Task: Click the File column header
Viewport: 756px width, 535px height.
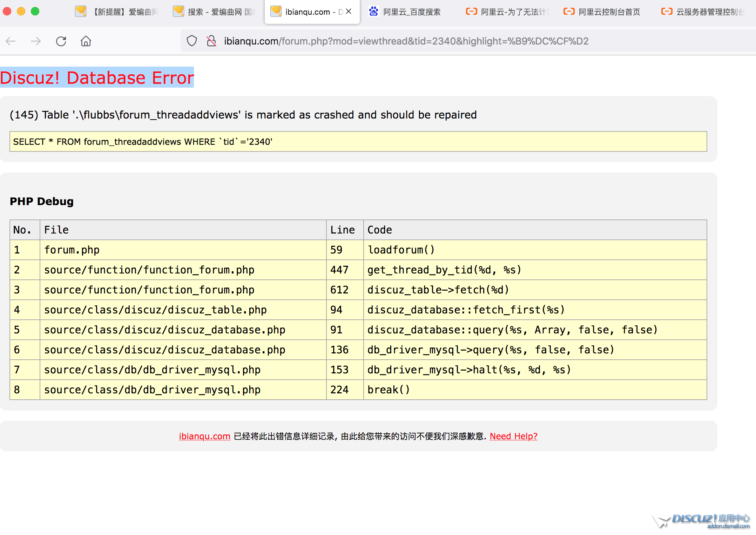Action: pos(183,230)
